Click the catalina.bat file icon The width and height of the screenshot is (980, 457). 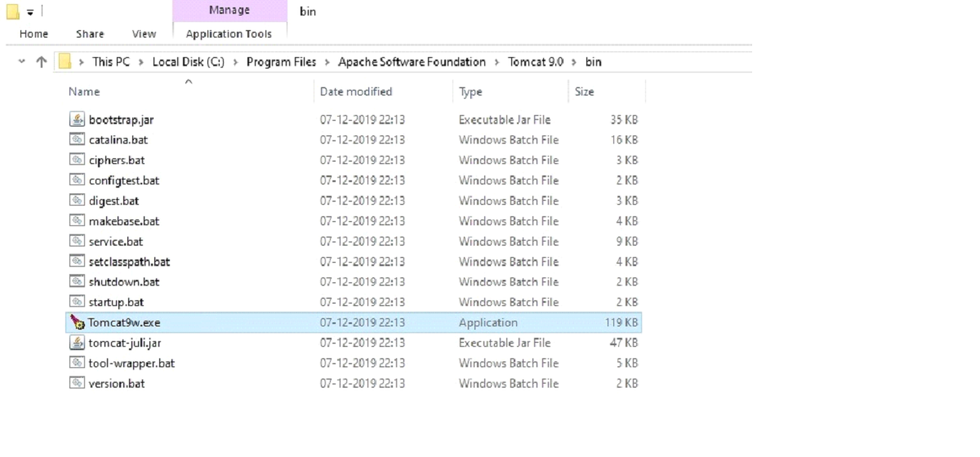[77, 140]
